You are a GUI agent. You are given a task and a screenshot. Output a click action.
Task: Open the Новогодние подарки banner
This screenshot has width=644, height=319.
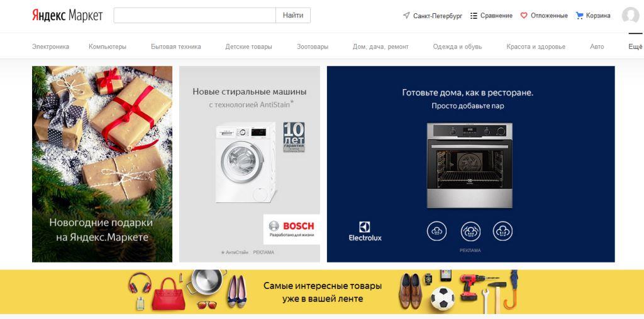tap(103, 164)
